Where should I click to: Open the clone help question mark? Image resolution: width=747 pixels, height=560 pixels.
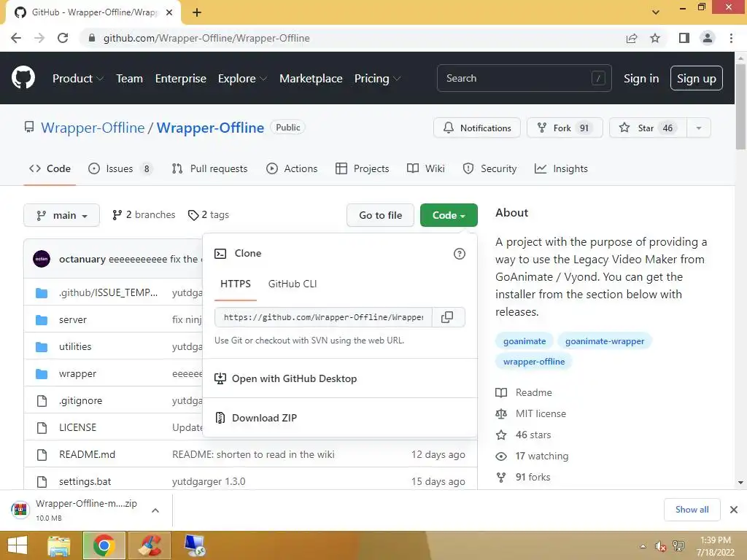(x=460, y=254)
